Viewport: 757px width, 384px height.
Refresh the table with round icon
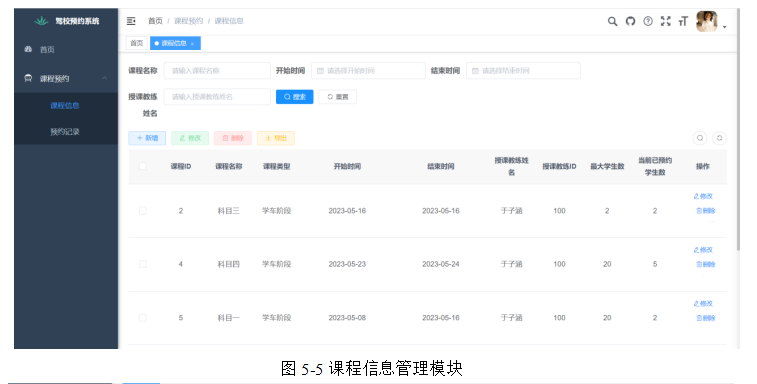coord(719,138)
